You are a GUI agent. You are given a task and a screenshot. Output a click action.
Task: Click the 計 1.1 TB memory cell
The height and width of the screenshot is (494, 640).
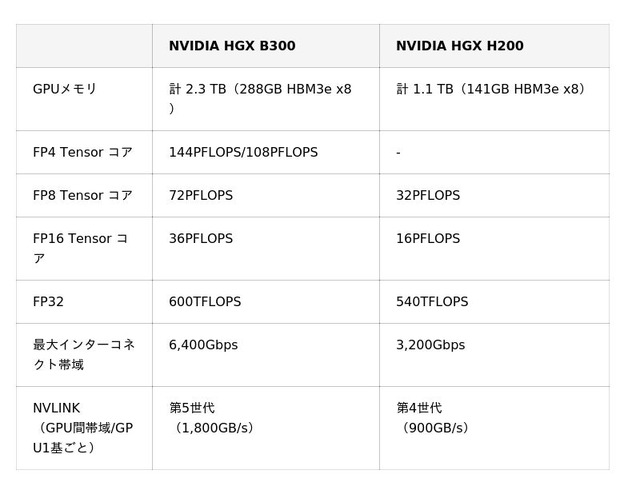coord(490,89)
